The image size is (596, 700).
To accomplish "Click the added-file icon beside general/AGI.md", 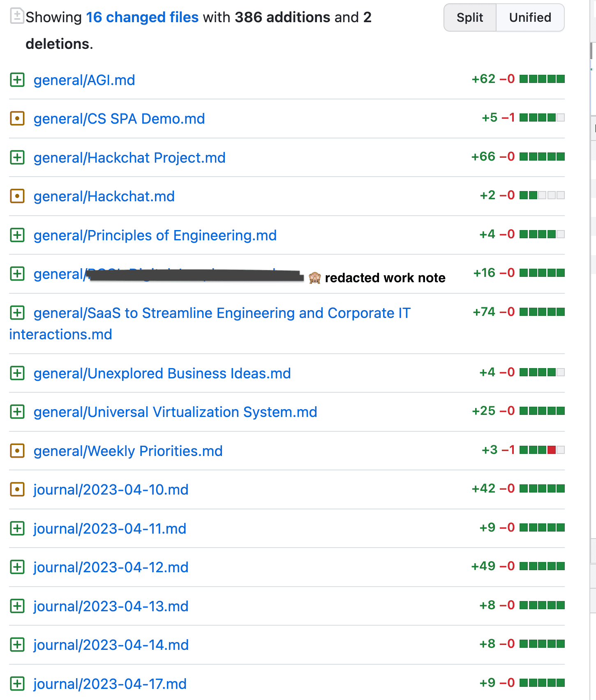I will pyautogui.click(x=17, y=80).
